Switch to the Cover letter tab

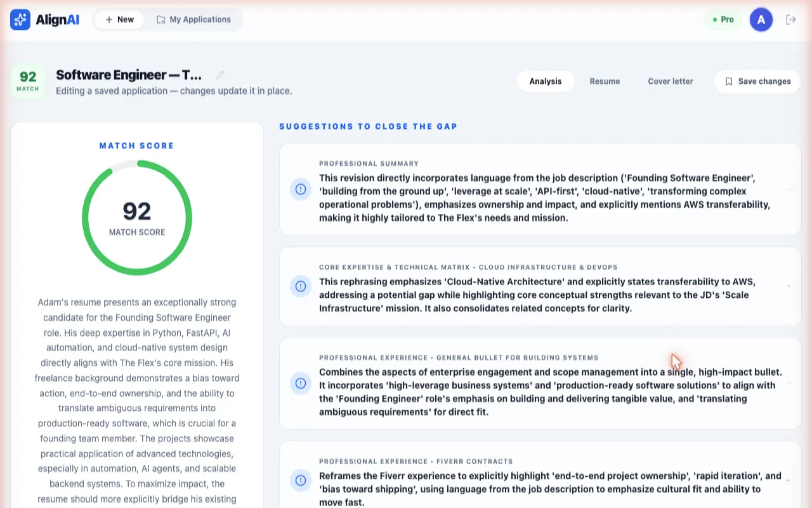(x=671, y=81)
